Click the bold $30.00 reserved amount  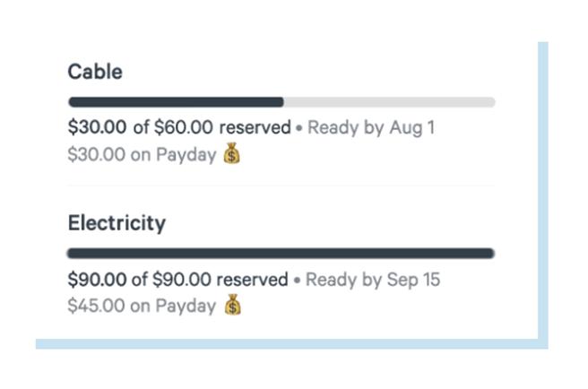point(98,127)
